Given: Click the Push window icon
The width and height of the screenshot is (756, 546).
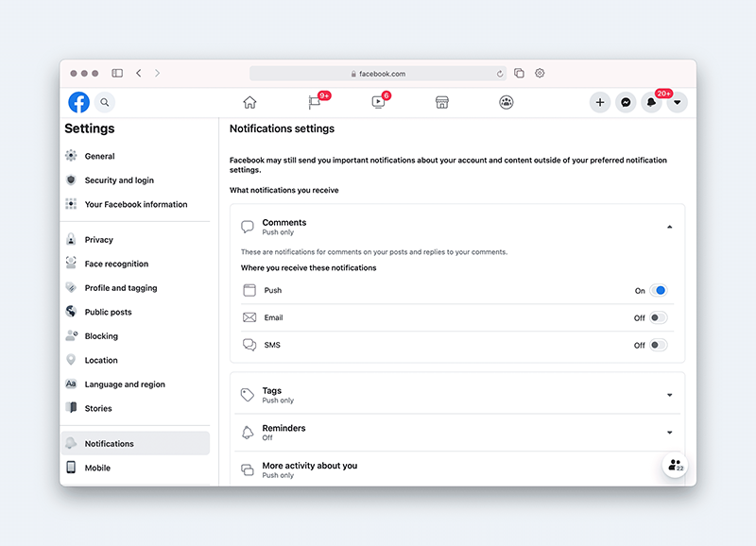Looking at the screenshot, I should [249, 290].
